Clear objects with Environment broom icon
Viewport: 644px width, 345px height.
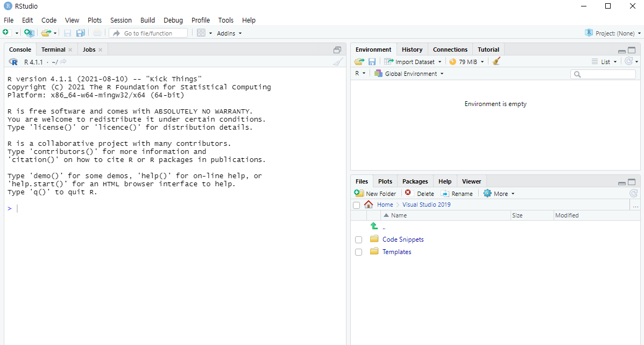pos(496,61)
